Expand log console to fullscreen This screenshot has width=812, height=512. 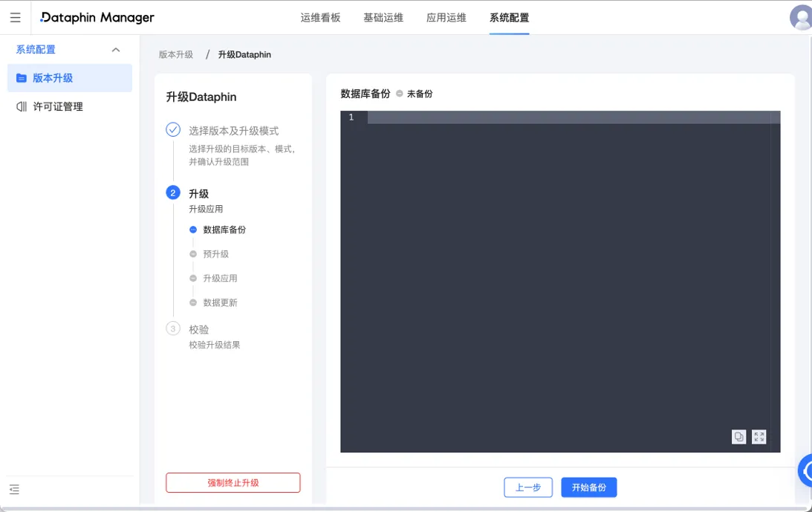(x=759, y=437)
